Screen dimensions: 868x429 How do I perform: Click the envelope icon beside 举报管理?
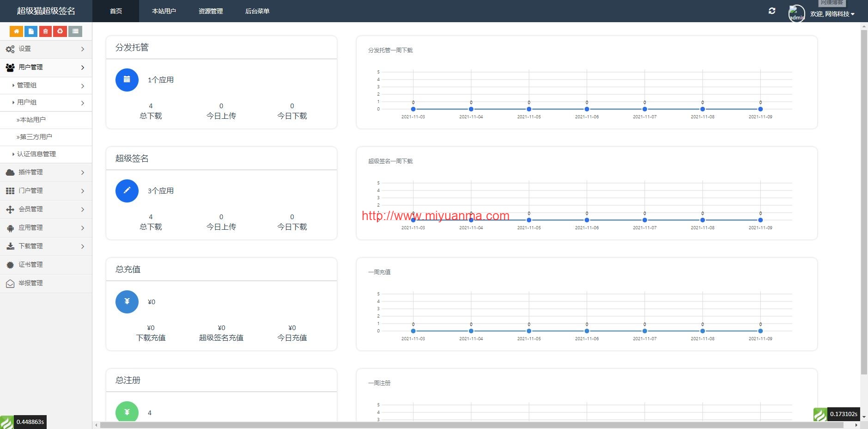click(x=10, y=283)
